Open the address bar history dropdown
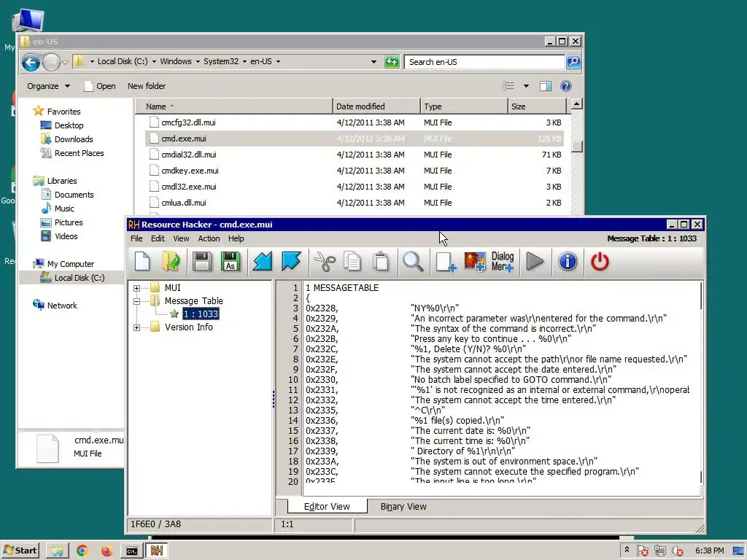Image resolution: width=747 pixels, height=560 pixels. 373,62
